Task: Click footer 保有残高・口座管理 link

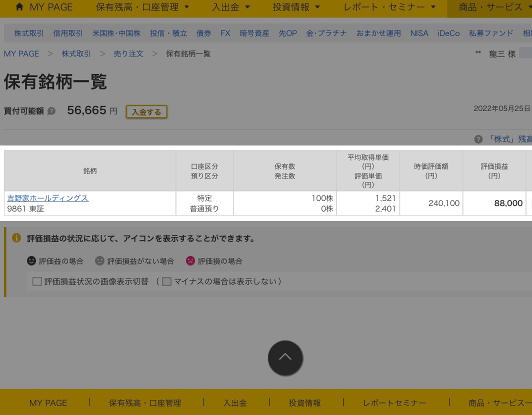Action: pos(145,403)
